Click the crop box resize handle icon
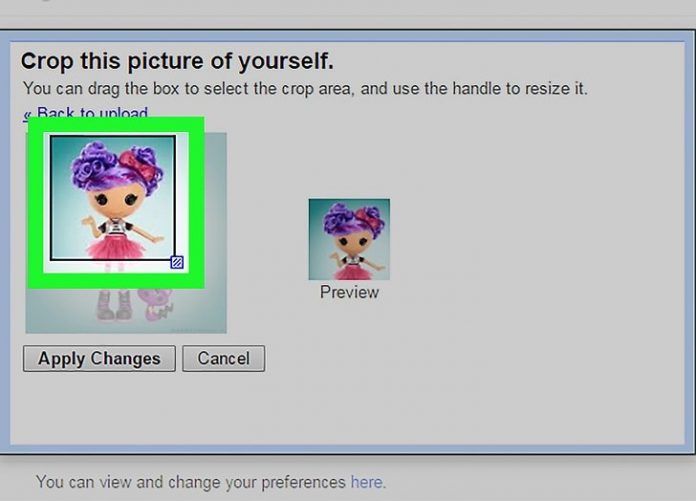This screenshot has width=696, height=501. coord(177,262)
